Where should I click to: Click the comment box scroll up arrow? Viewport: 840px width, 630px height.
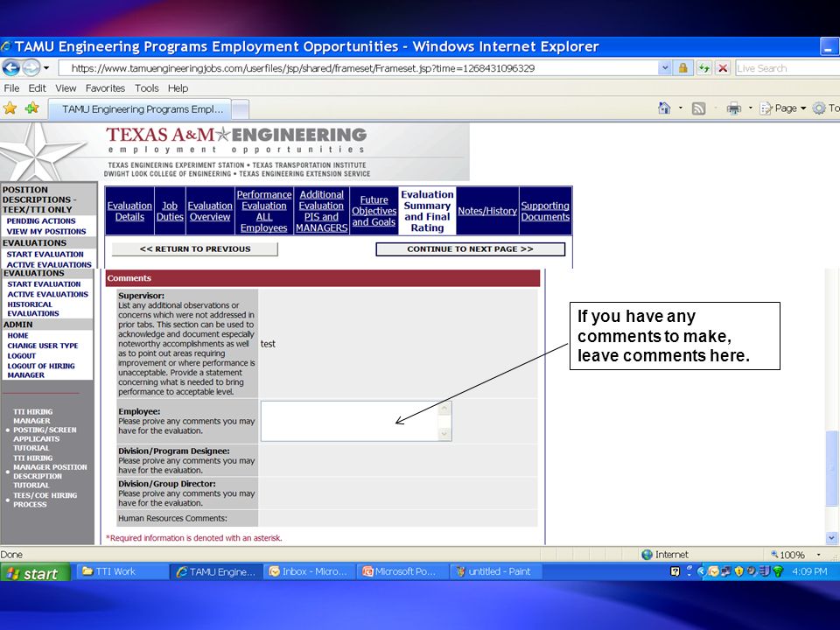(444, 409)
